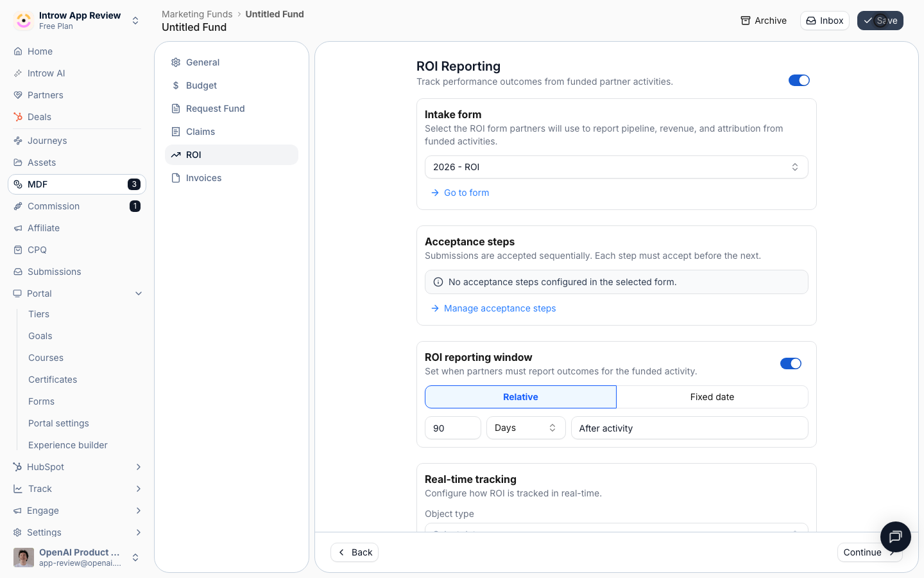Click the Track chart icon
The image size is (924, 578).
click(18, 489)
